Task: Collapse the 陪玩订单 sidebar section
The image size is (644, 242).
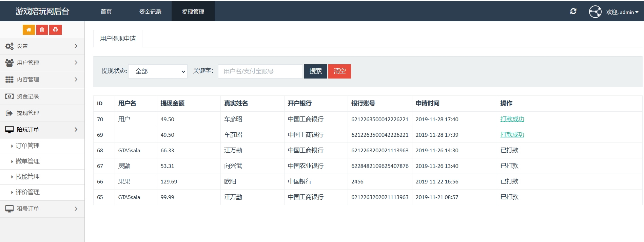Action: pyautogui.click(x=42, y=130)
